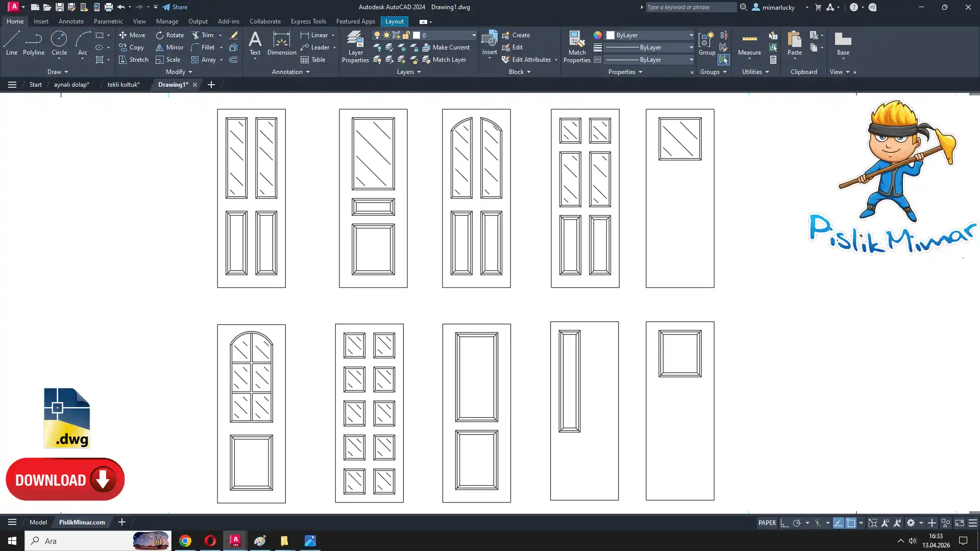
Task: Switch to aynalı dolap drawing tab
Action: click(x=71, y=85)
